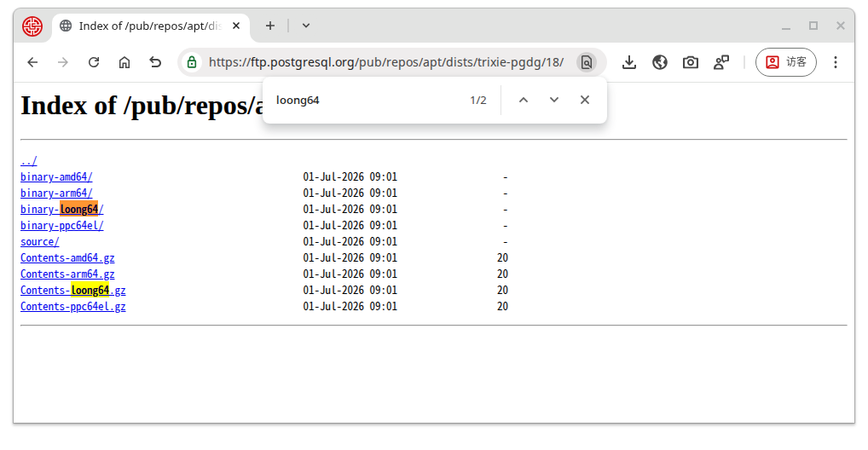This screenshot has width=868, height=450.
Task: Open the downloads panel
Action: [629, 62]
